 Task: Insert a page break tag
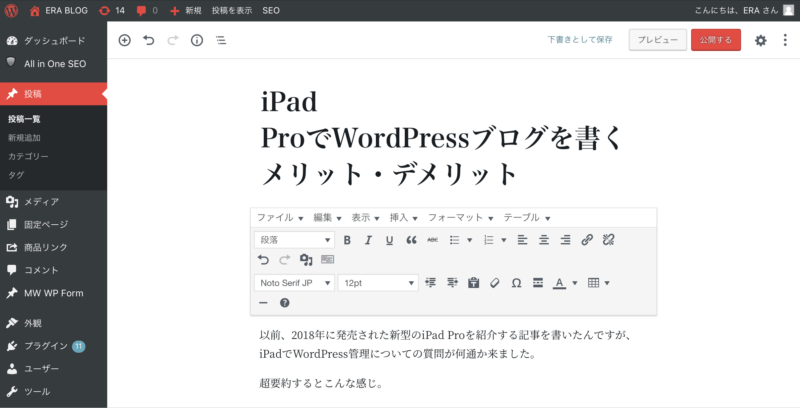tap(538, 283)
